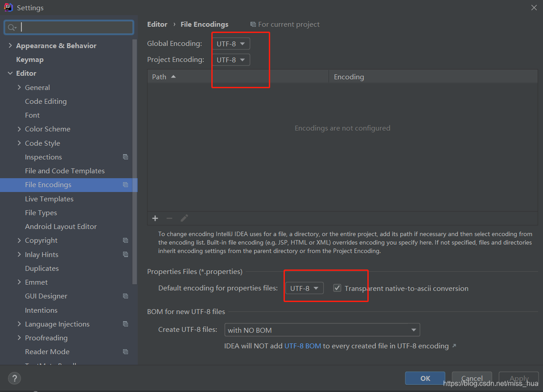Expand the Copyright node
This screenshot has width=543, height=392.
[19, 240]
